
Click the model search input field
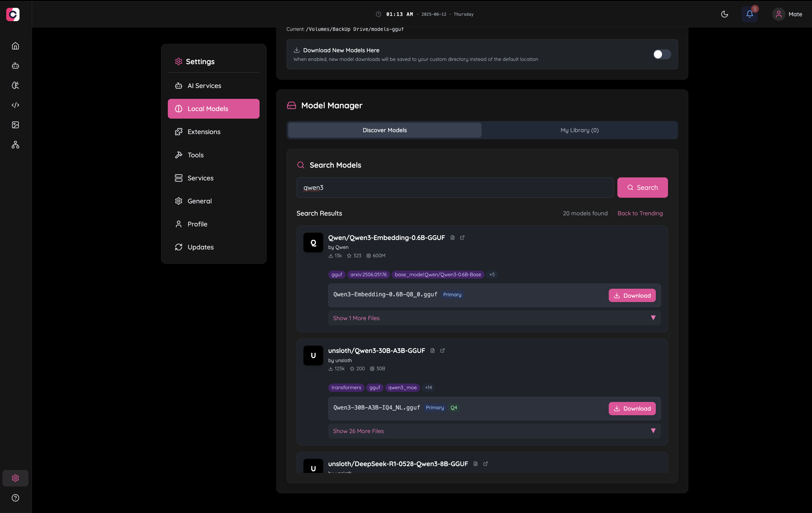coord(454,188)
